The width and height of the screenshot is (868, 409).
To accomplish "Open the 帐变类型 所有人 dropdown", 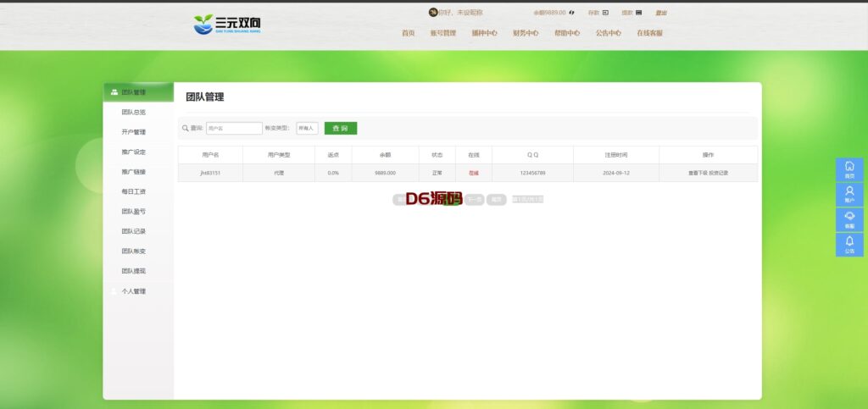I will pyautogui.click(x=307, y=128).
